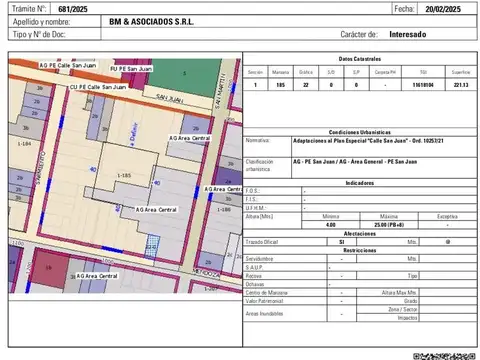Click the 'a Definir' map annotation
Image resolution: width=480 pixels, height=360 pixels.
tap(133, 134)
